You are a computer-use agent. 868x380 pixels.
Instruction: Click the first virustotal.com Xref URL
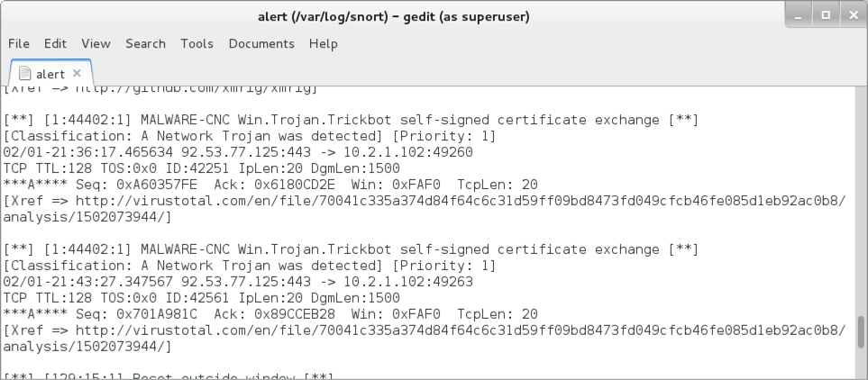tap(424, 209)
